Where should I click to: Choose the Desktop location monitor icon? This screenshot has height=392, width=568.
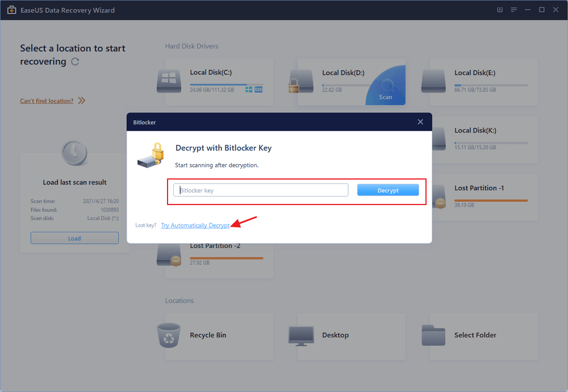[301, 336]
